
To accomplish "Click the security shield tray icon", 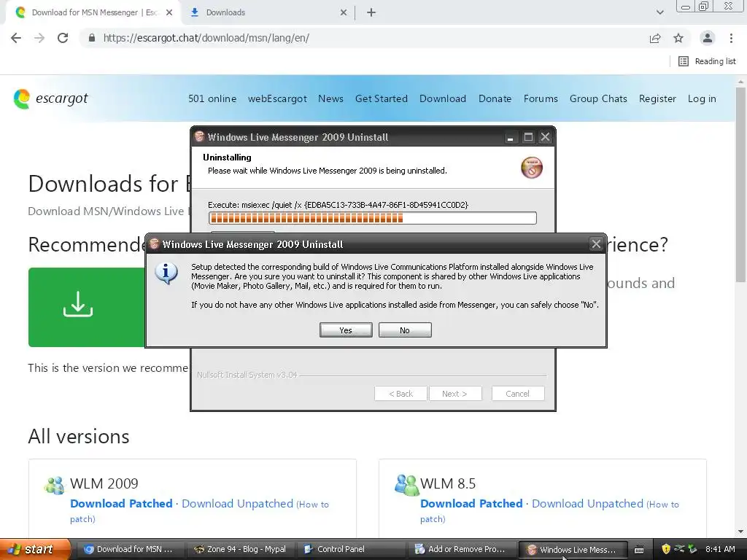I will 665,549.
